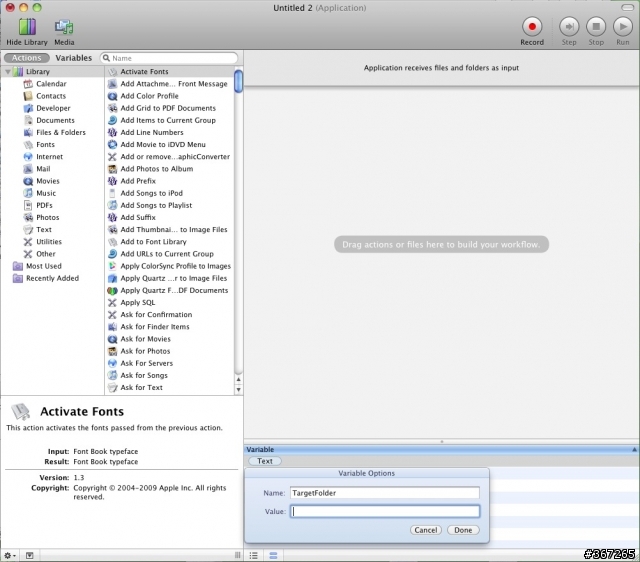Click the Text variable token

[264, 461]
